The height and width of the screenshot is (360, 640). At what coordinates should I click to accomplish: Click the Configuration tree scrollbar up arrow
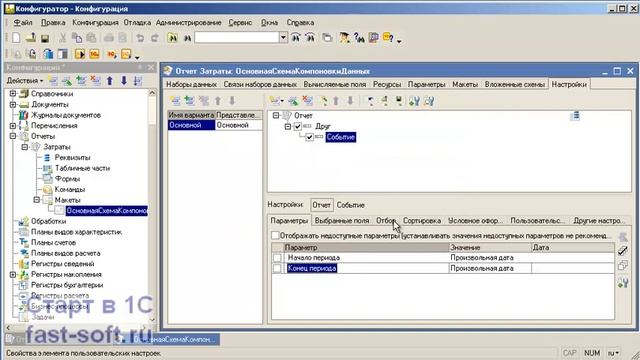pyautogui.click(x=152, y=93)
